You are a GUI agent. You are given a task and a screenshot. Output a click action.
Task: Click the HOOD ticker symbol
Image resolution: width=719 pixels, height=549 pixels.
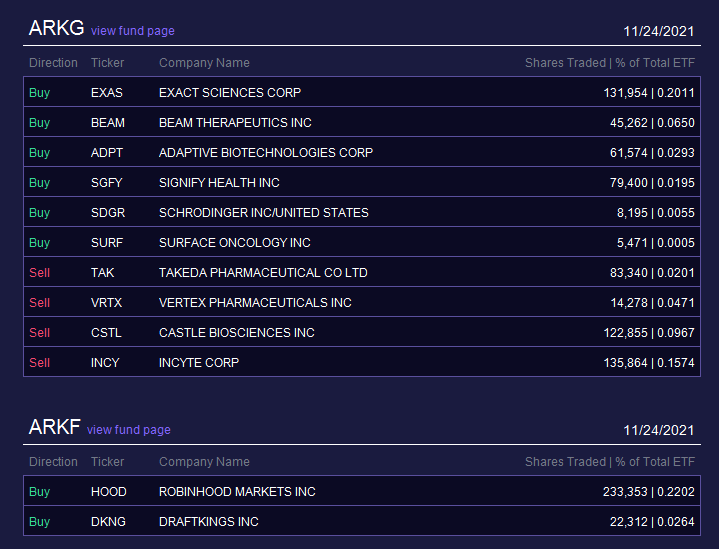tap(109, 492)
